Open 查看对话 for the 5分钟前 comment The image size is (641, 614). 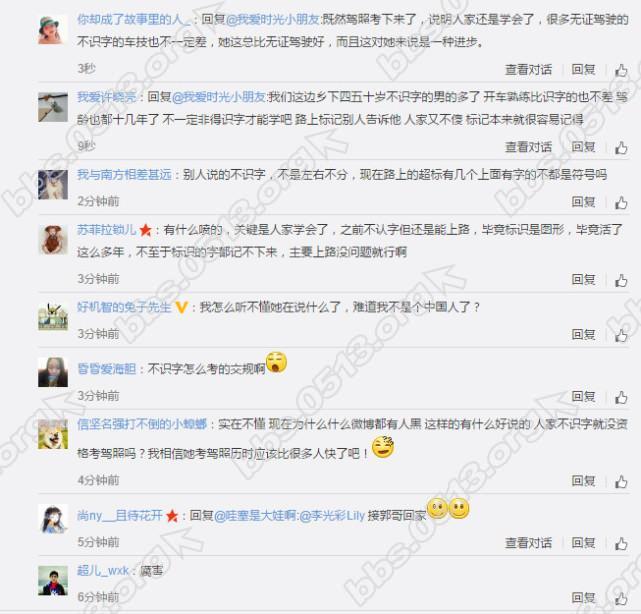528,543
